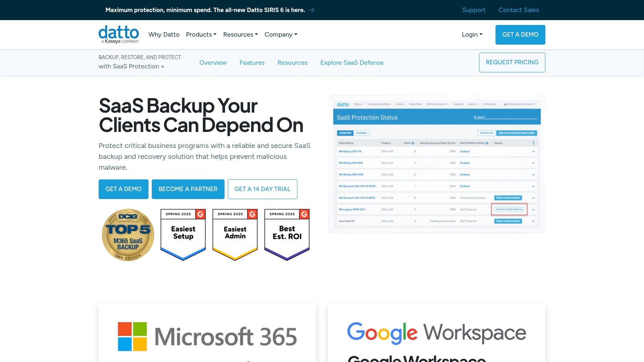Screen dimensions: 644x362
Task: Click the Contact Sales link
Action: [x=518, y=10]
